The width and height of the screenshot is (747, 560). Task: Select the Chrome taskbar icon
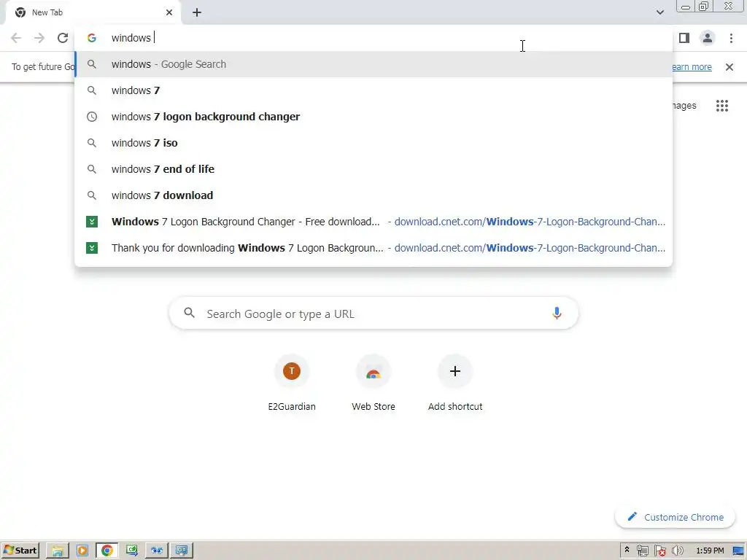coord(107,551)
